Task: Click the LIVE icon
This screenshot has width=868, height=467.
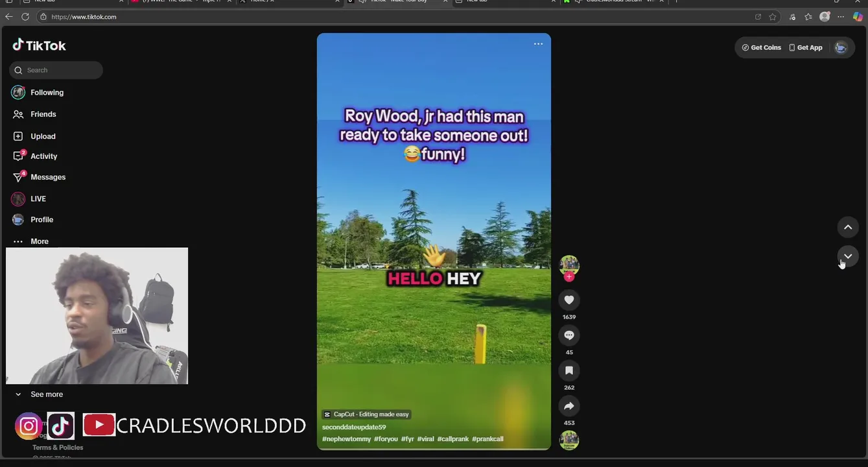Action: click(x=18, y=199)
